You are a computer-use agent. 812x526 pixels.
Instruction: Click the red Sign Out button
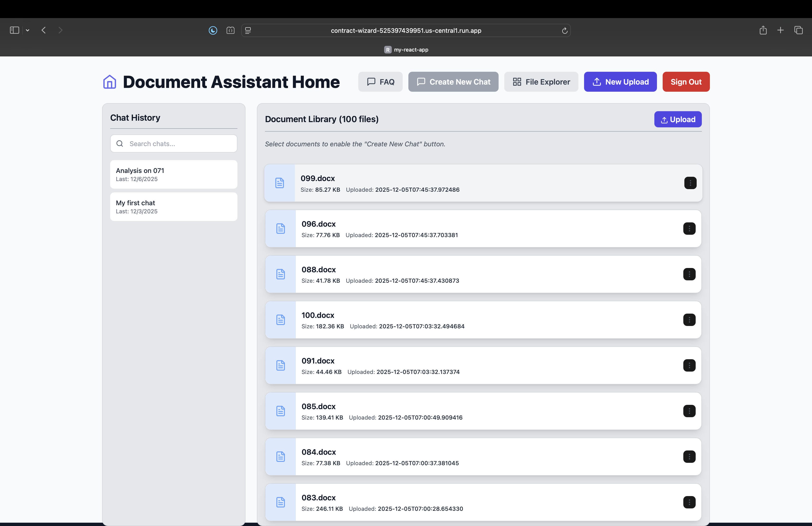(x=686, y=82)
